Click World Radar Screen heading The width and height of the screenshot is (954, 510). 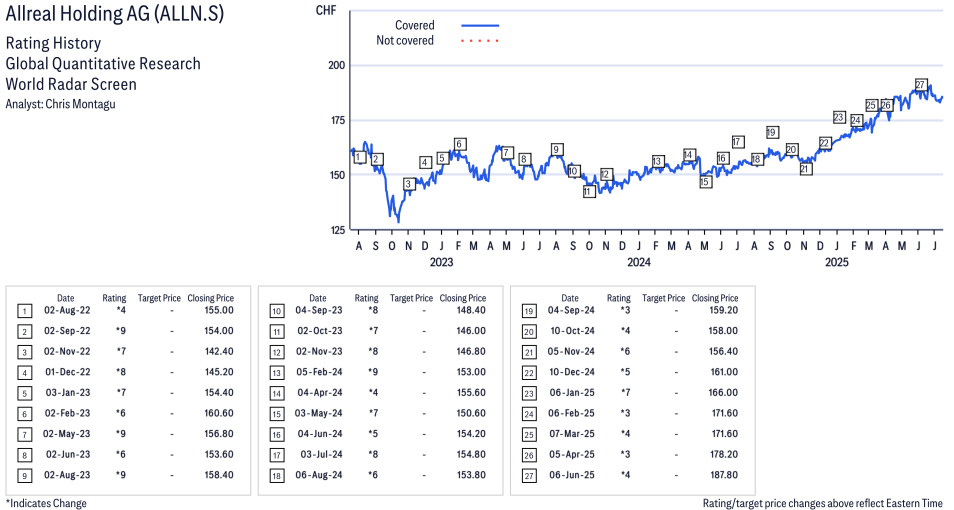coord(71,84)
